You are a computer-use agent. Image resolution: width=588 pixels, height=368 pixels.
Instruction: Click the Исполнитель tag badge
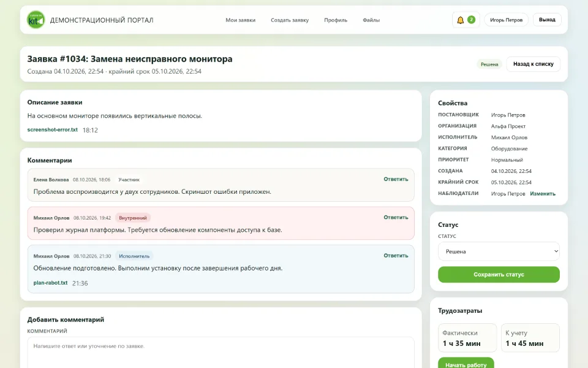point(134,256)
